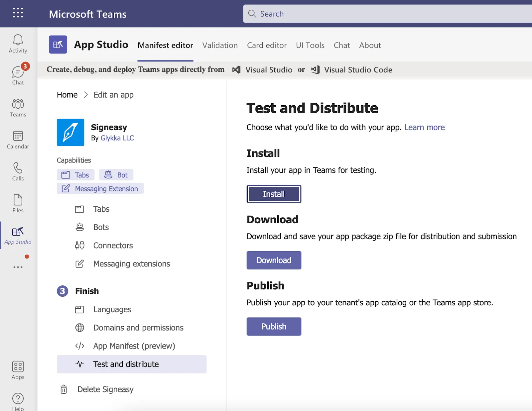
Task: Click the Microsoft Teams title
Action: [88, 14]
